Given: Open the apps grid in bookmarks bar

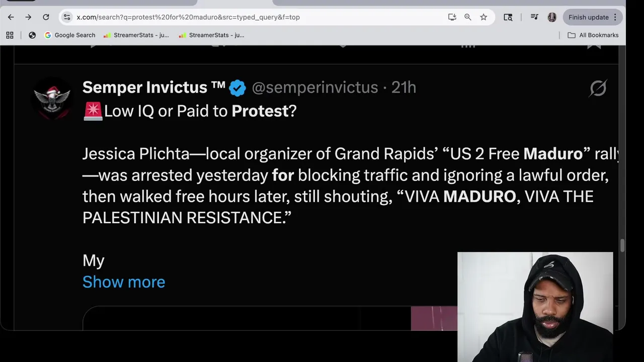Looking at the screenshot, I should tap(10, 35).
